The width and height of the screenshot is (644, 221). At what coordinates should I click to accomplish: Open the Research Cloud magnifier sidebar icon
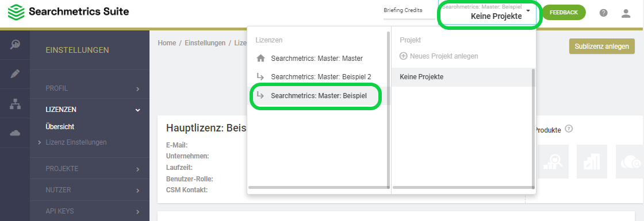(x=15, y=45)
